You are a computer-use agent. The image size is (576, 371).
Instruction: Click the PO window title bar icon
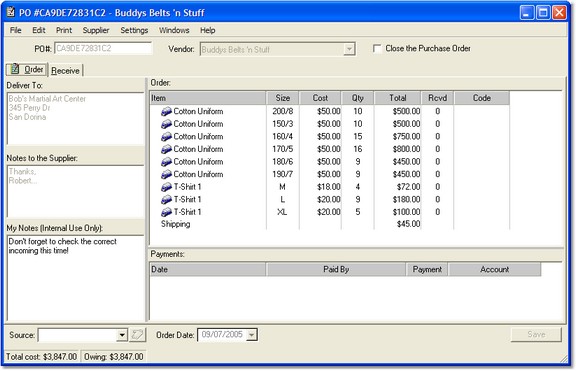click(11, 12)
